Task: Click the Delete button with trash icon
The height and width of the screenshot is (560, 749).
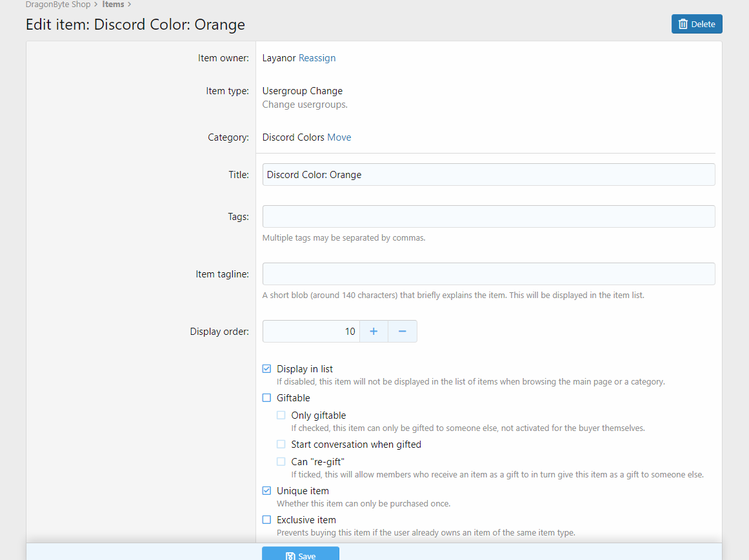Action: [697, 24]
